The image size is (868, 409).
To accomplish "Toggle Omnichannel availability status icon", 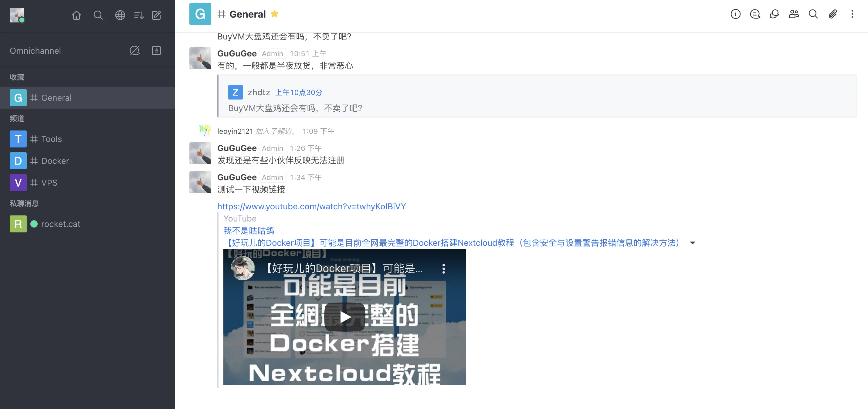I will coord(135,51).
